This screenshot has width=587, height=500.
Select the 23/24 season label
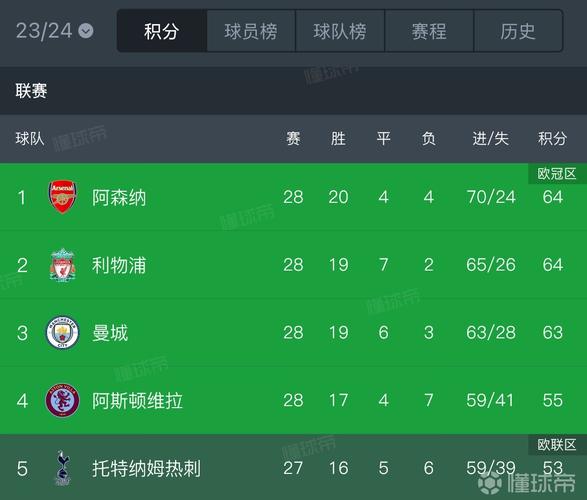(44, 31)
